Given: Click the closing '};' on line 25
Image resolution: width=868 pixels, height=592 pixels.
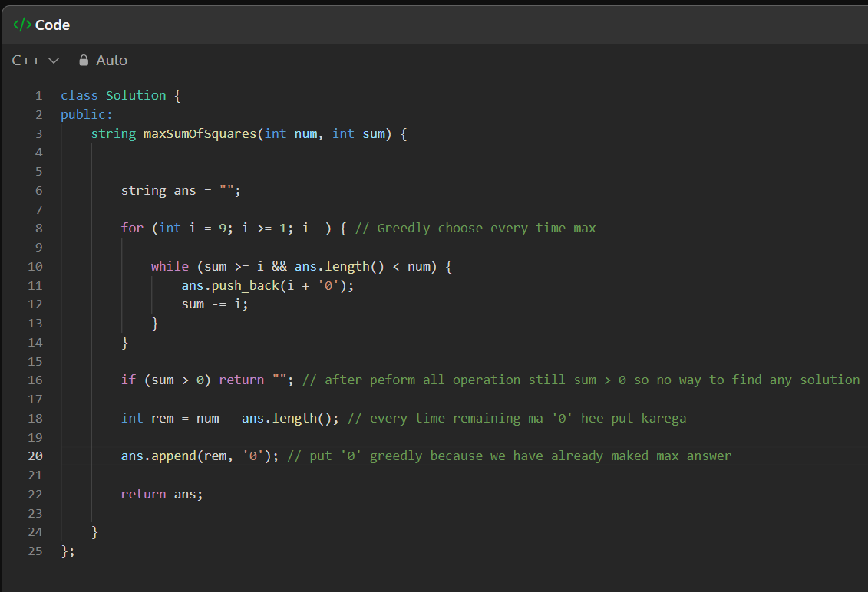Looking at the screenshot, I should [68, 551].
